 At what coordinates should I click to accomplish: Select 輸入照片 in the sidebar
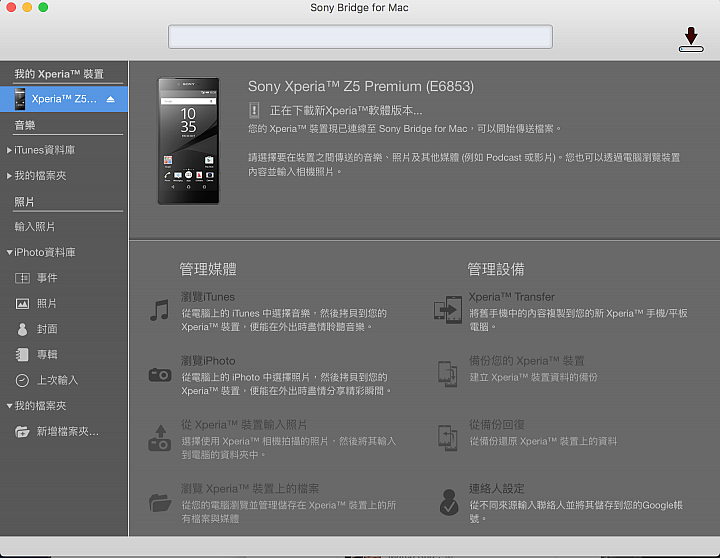point(35,227)
